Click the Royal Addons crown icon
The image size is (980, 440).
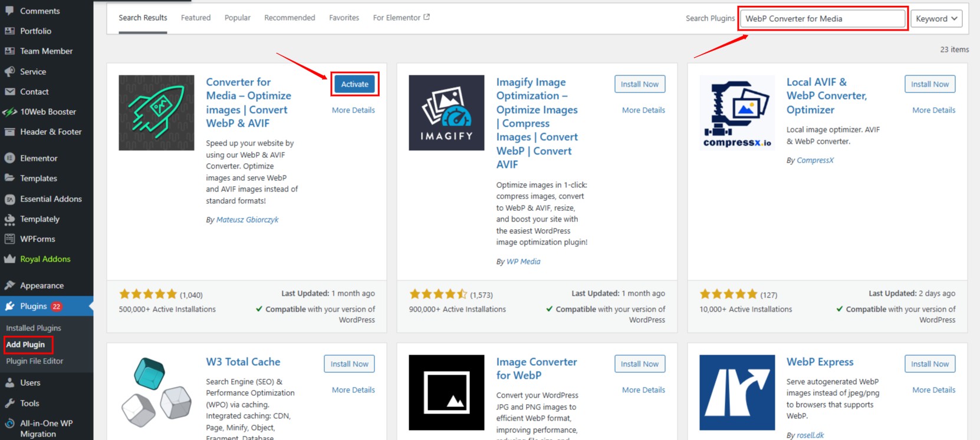click(x=9, y=259)
